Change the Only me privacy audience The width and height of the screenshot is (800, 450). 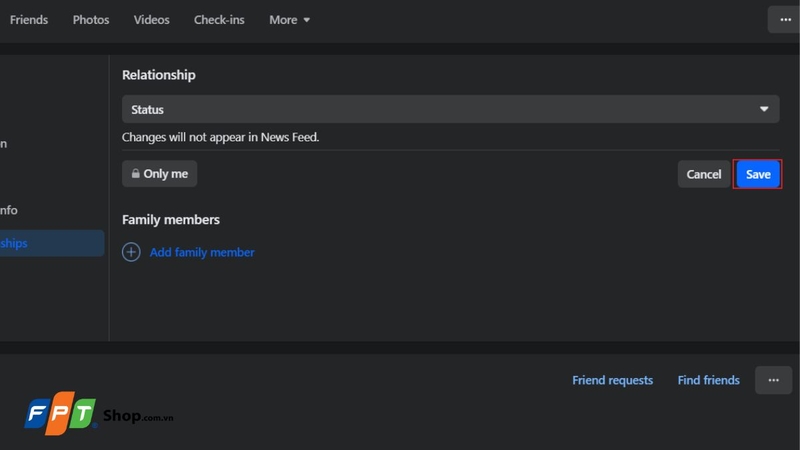[x=159, y=174]
